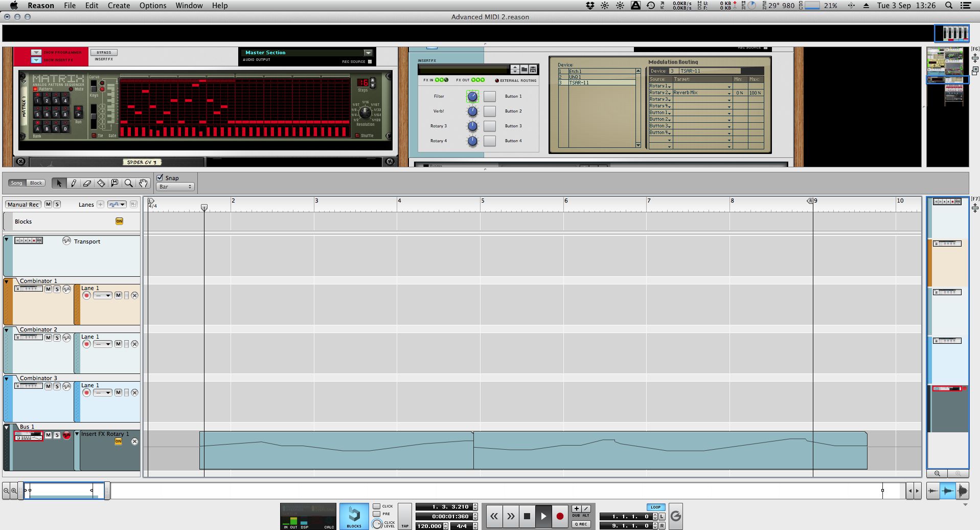
Task: Collapse the Transport track
Action: [7, 239]
